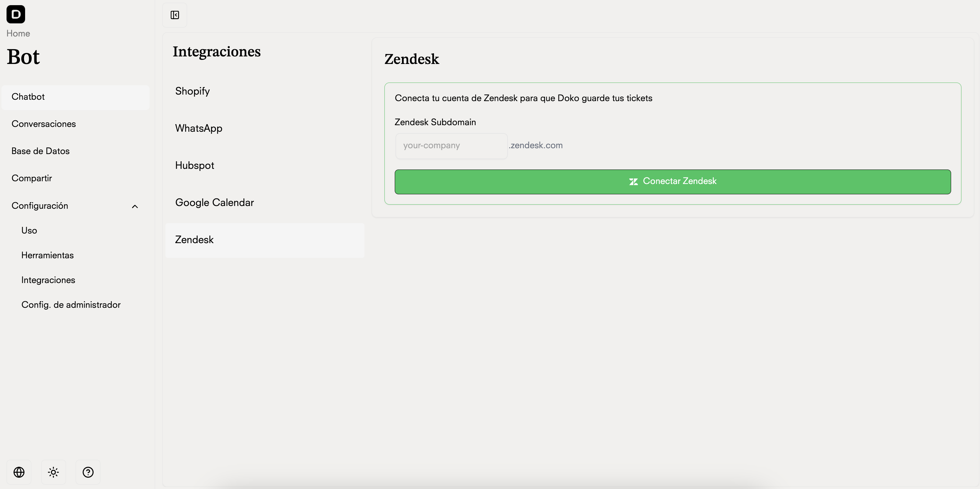Open the Google Calendar integration

(214, 203)
